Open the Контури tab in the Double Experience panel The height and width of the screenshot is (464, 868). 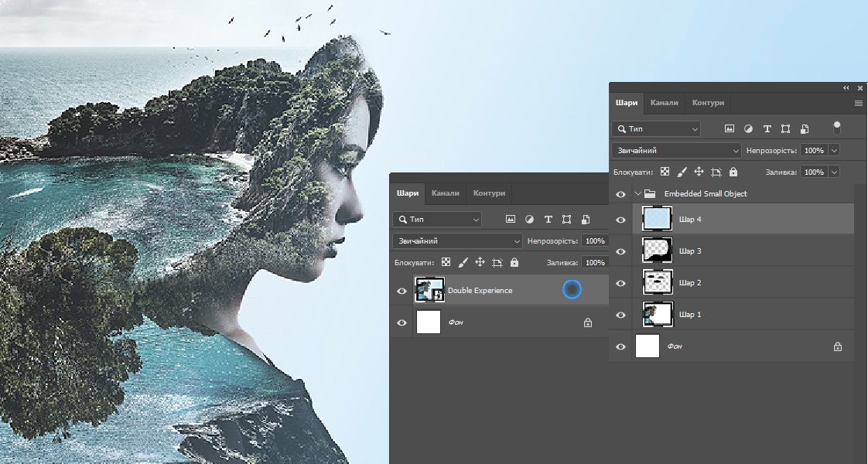[x=489, y=193]
